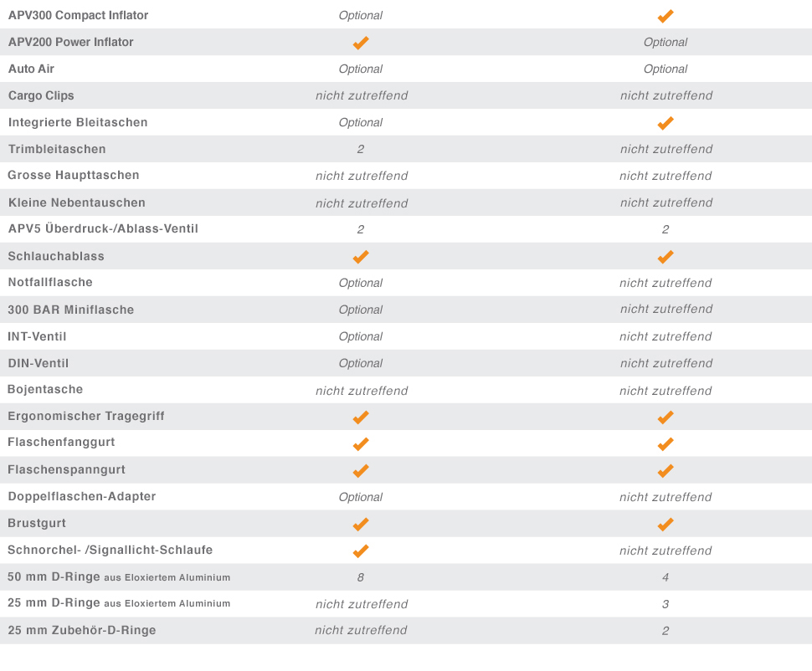812x671 pixels.
Task: Click the first-column checkmark for Ergonomischer Tragegriff
Action: click(x=361, y=417)
